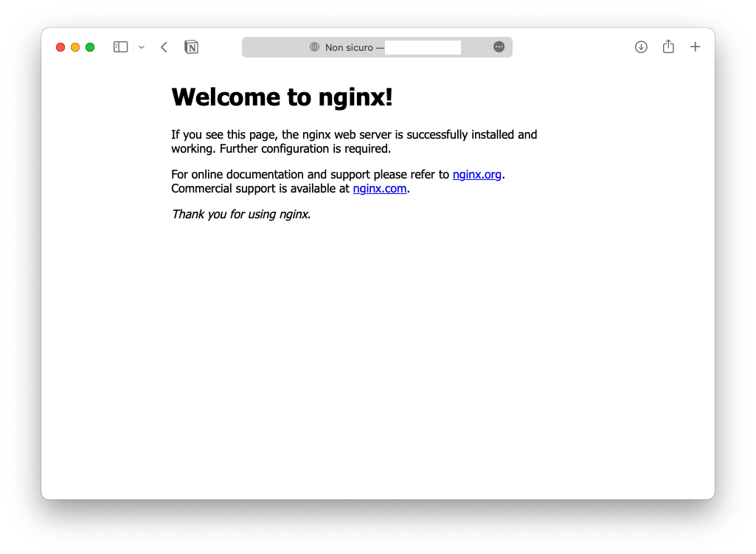Open the share sheet

tap(668, 46)
